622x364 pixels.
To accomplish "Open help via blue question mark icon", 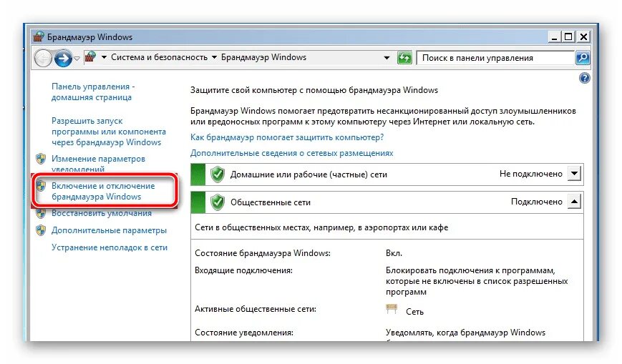I will coord(584,78).
